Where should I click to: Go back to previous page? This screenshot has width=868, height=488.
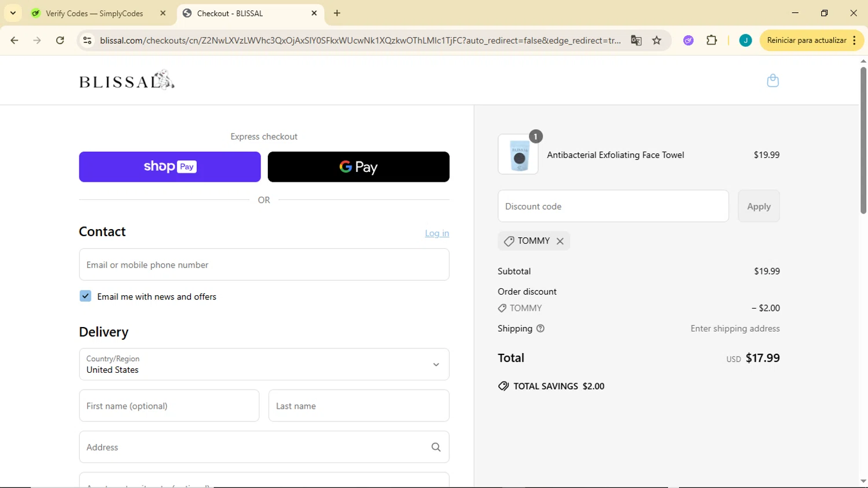tap(14, 41)
